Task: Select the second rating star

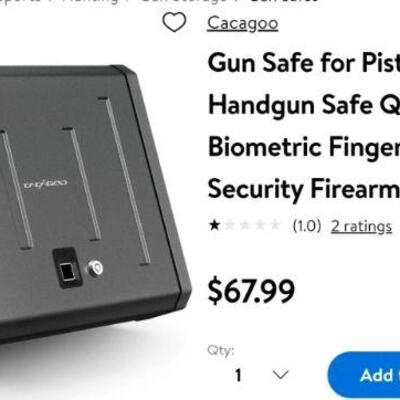Action: [x=230, y=226]
